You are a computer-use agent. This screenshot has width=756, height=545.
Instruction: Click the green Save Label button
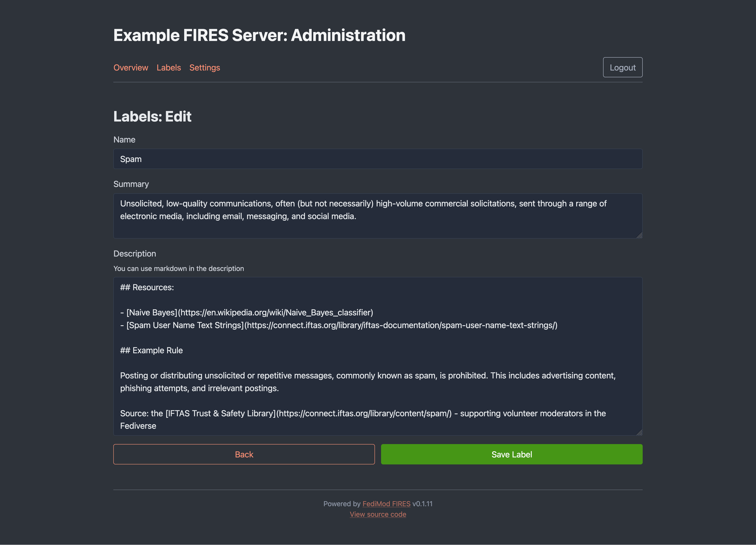(511, 454)
